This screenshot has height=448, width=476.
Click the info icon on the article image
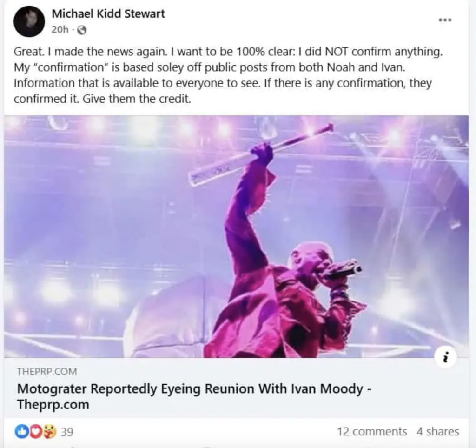coord(446,358)
